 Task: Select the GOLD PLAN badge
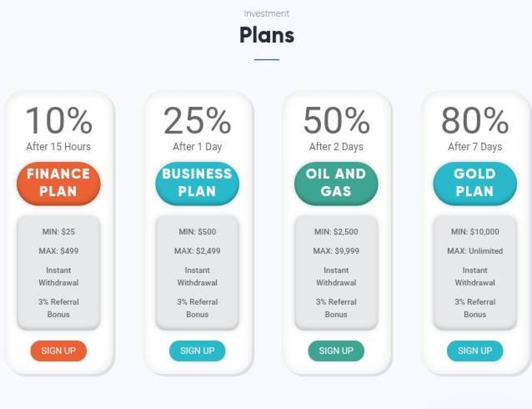[x=475, y=183]
